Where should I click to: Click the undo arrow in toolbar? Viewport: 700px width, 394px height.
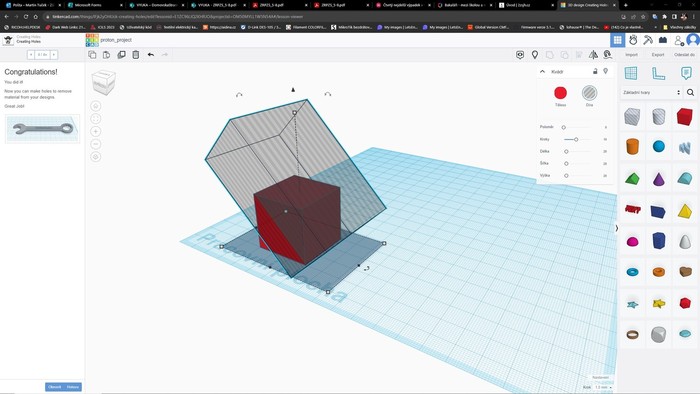click(151, 54)
